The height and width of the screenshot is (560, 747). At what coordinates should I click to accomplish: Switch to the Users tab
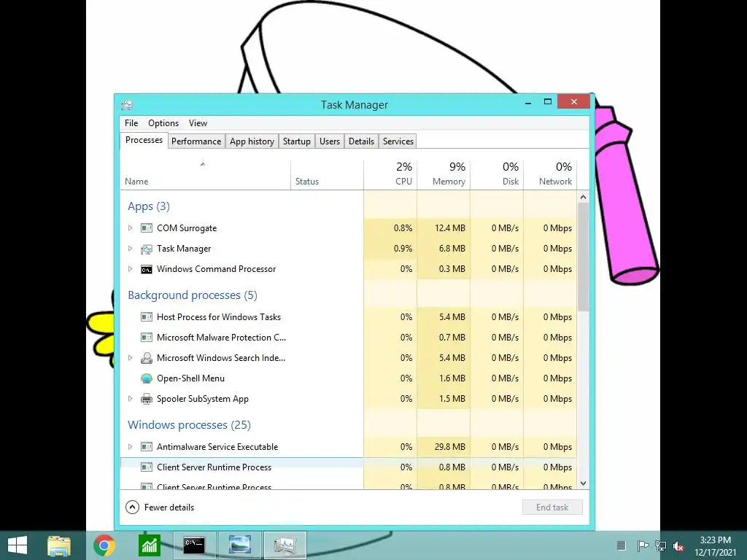point(330,141)
